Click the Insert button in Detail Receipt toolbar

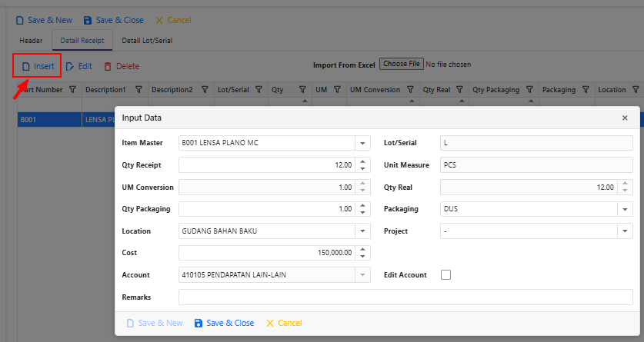coord(38,66)
